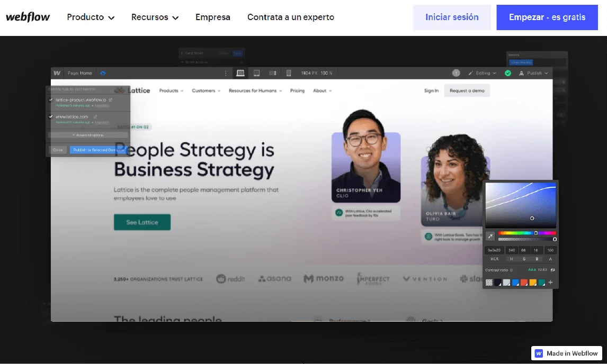Click the asana logo
The height and width of the screenshot is (364, 607).
[274, 278]
